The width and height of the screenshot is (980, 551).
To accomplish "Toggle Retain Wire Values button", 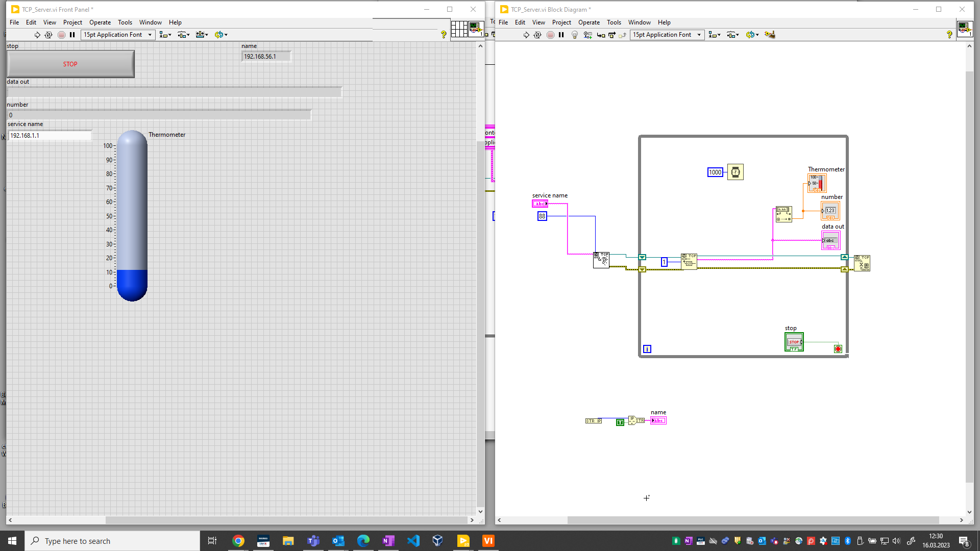I will (x=588, y=35).
